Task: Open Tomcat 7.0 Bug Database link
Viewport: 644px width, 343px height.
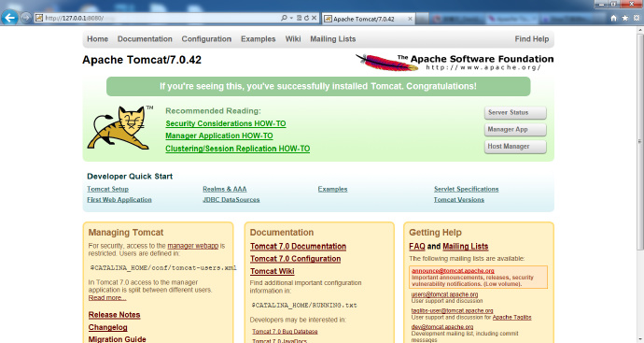Action: coord(285,332)
